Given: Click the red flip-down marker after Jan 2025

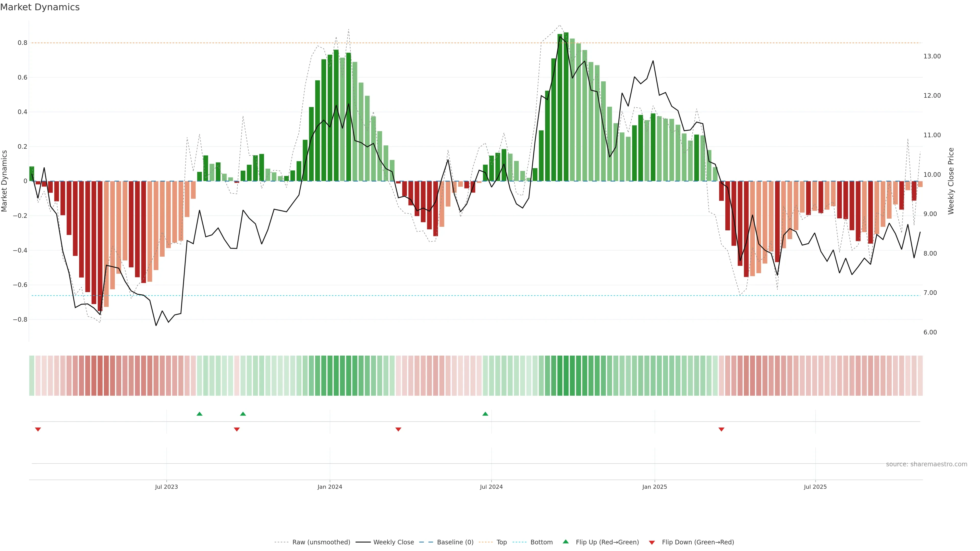Looking at the screenshot, I should (x=721, y=429).
